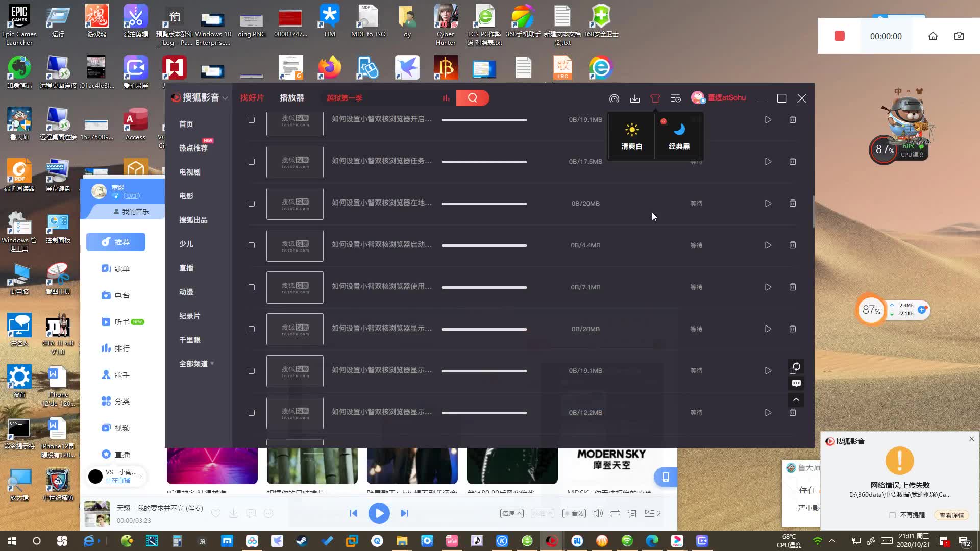980x551 pixels.
Task: Open the download manager icon in Sohu header
Action: coord(634,98)
